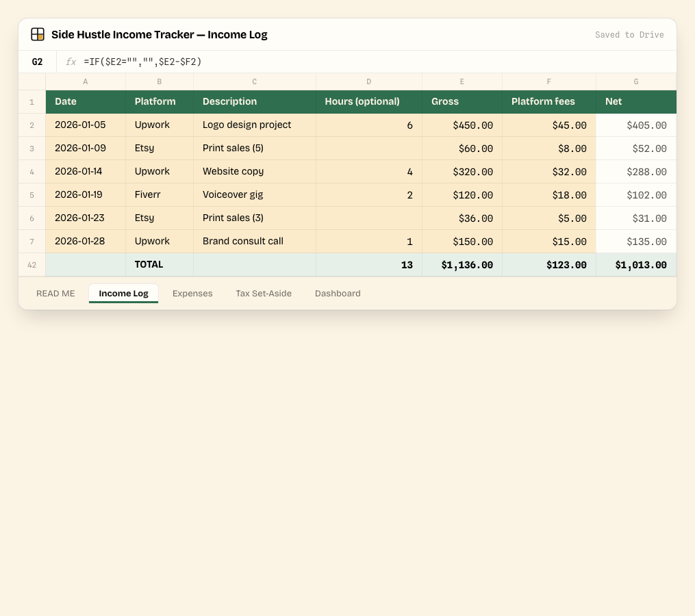Image resolution: width=695 pixels, height=616 pixels.
Task: Click the date cell 2026-01-28
Action: coord(86,242)
